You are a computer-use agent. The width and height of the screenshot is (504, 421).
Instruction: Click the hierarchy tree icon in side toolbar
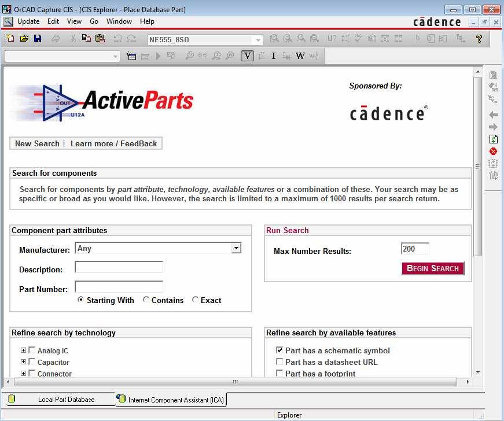493,99
